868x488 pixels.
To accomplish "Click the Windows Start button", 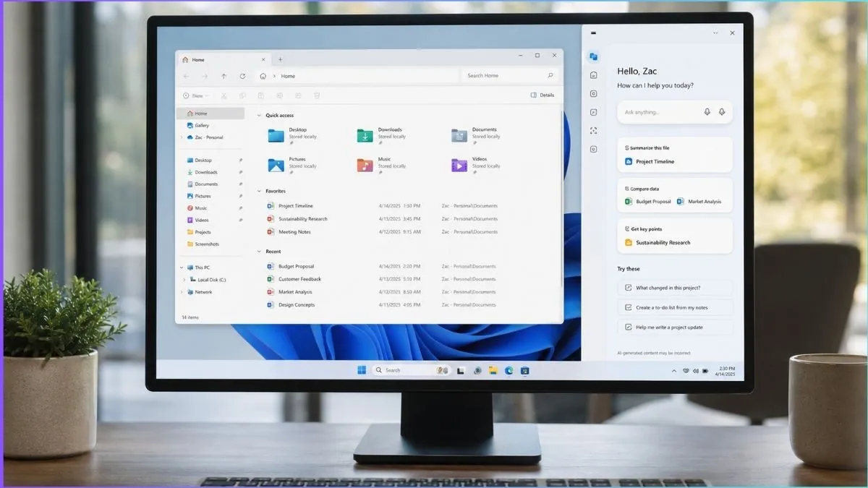I will tap(362, 370).
